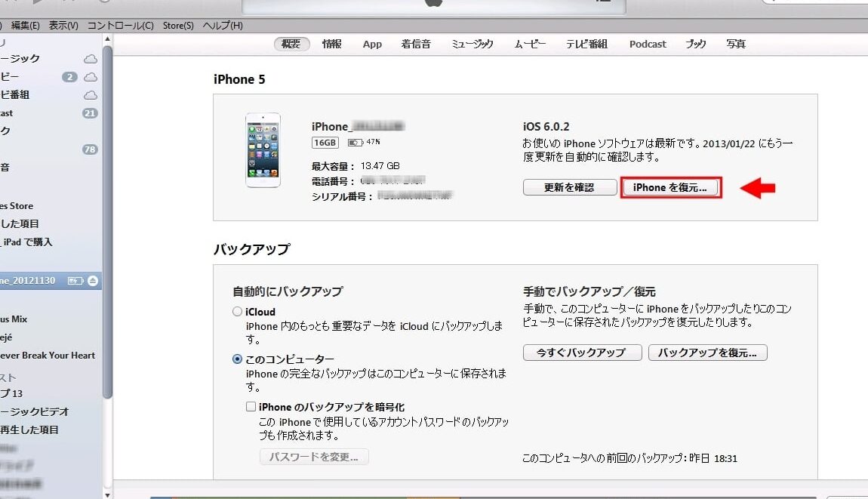
Task: Select the Mix playlist in the sidebar
Action: tap(14, 319)
